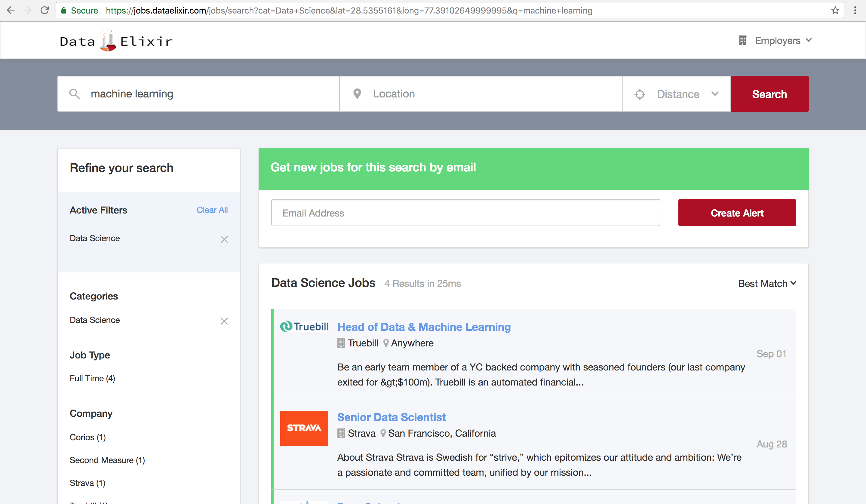Open the Best Match sort dropdown
This screenshot has height=504, width=866.
click(767, 283)
